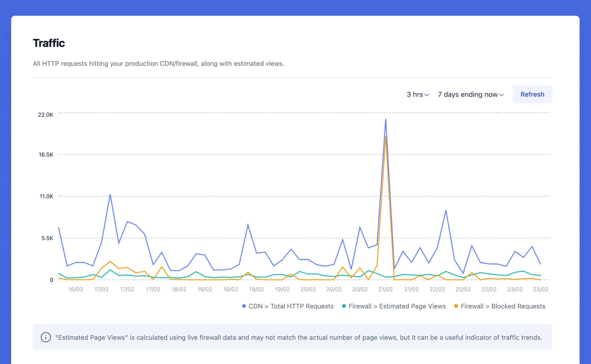Viewport: 591px width, 364px height.
Task: Click the Traffic heading
Action: [x=49, y=43]
